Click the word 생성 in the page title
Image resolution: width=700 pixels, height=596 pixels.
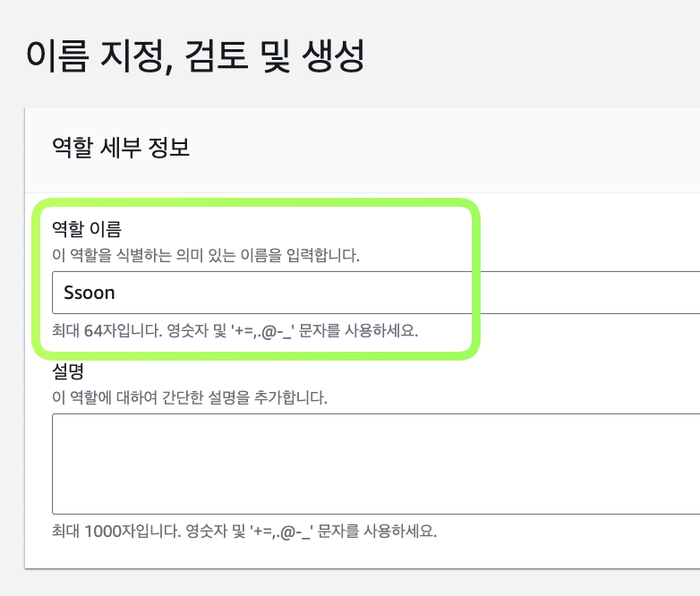(334, 56)
